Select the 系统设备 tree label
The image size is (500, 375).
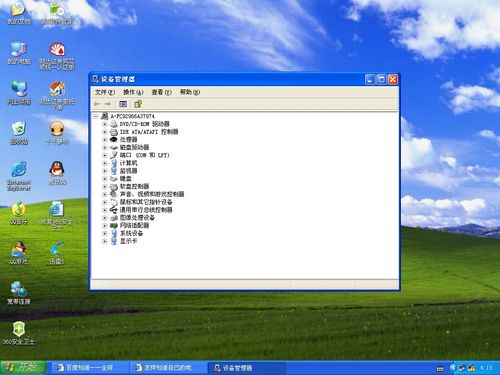(x=132, y=233)
